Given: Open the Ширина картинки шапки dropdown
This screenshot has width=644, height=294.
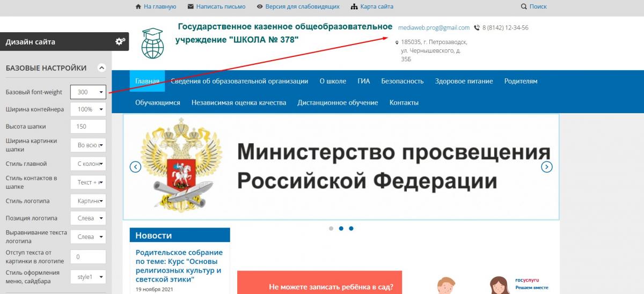Looking at the screenshot, I should [x=88, y=145].
